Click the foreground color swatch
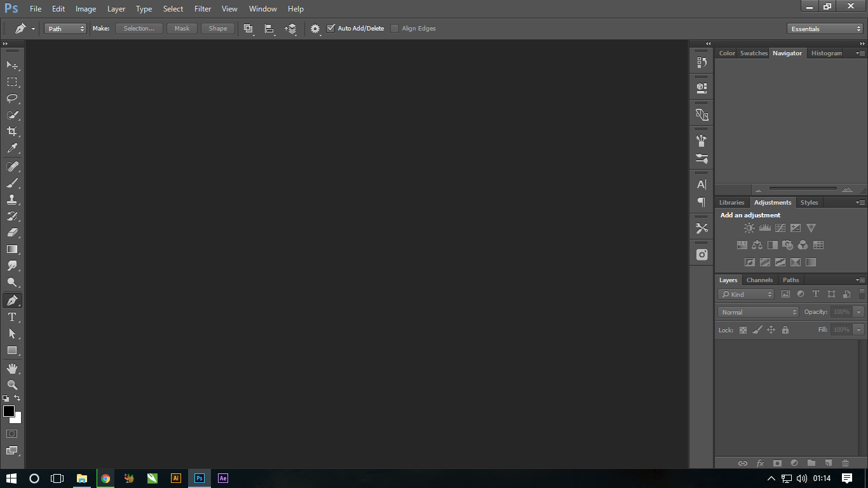 (x=8, y=411)
